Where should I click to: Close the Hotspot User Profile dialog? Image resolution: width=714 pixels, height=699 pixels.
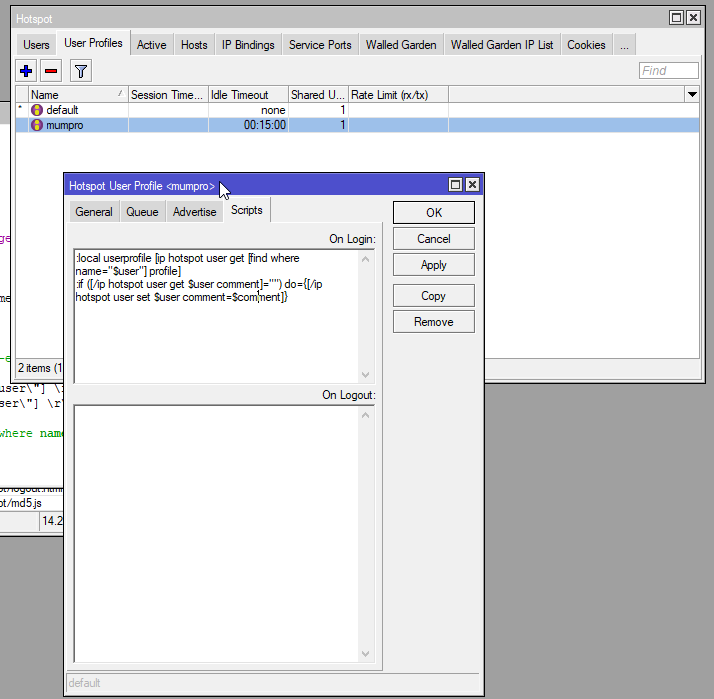[x=472, y=184]
